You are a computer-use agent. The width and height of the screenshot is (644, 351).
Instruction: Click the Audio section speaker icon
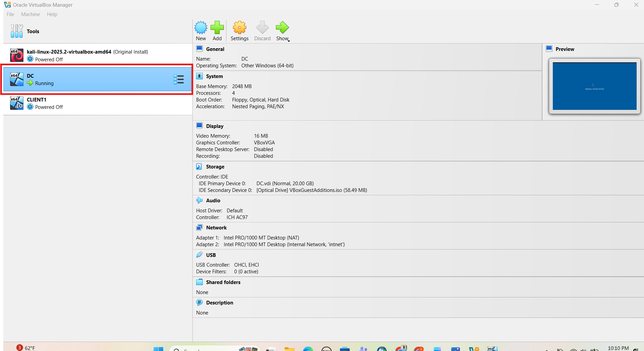pyautogui.click(x=199, y=200)
